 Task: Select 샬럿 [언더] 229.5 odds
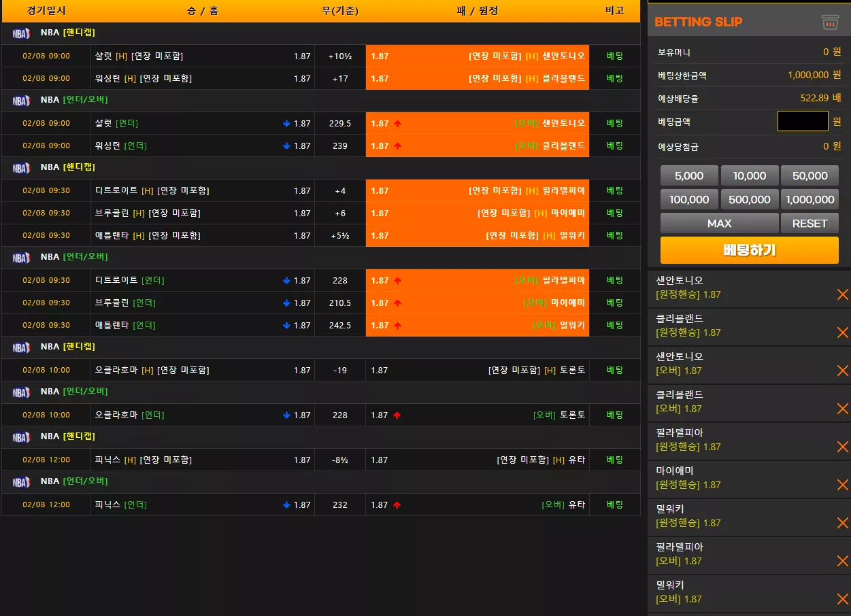tap(203, 124)
